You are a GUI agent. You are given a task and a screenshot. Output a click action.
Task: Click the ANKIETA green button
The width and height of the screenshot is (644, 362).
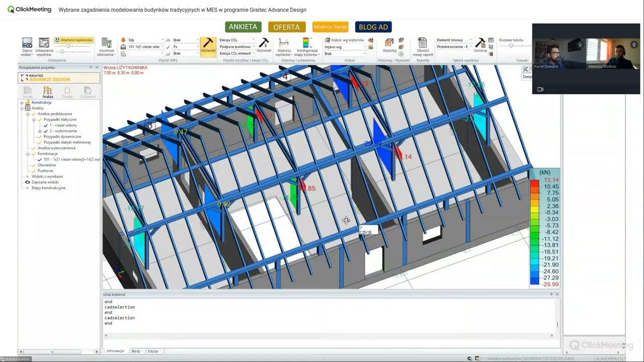point(243,27)
